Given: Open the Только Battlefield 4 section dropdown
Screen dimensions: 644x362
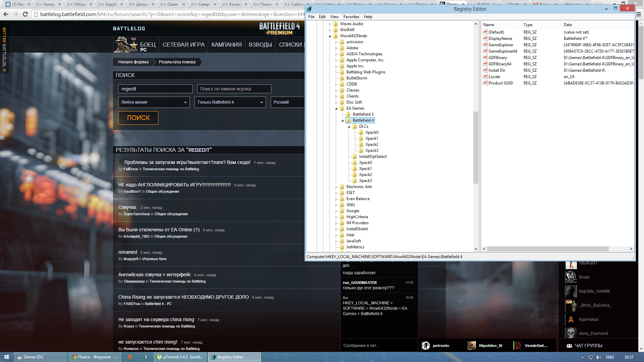Looking at the screenshot, I should pos(230,102).
